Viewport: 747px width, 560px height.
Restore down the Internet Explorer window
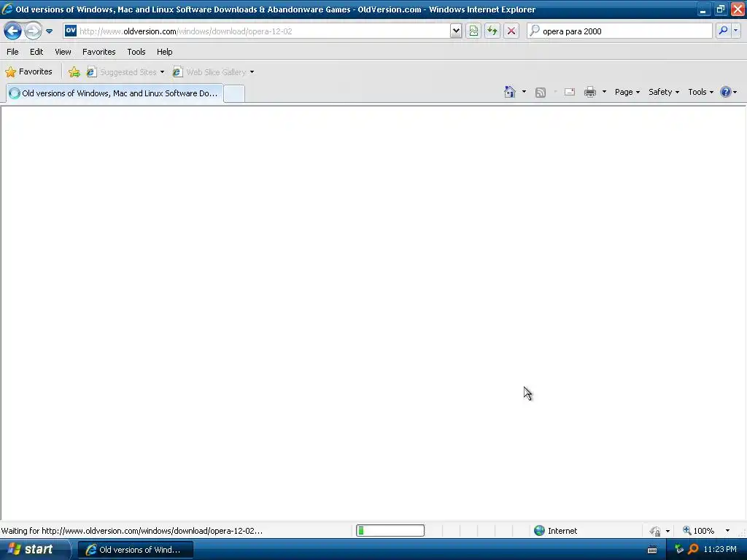coord(720,9)
